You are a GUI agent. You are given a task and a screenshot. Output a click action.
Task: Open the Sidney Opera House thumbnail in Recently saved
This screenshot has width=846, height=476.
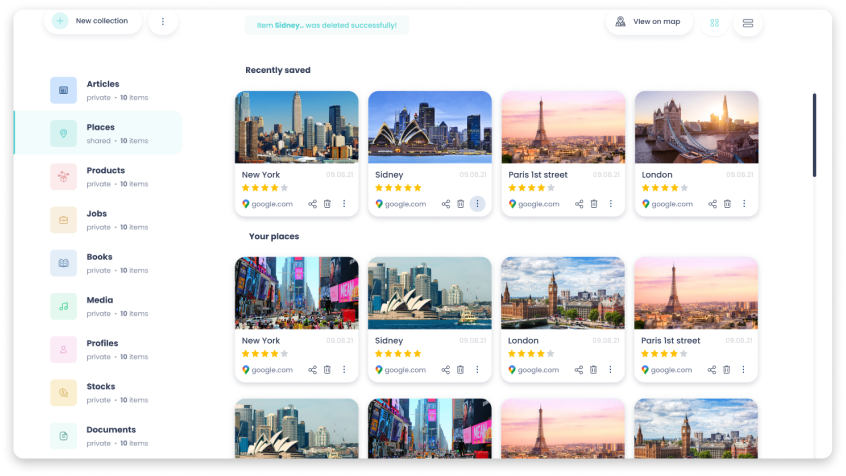(x=430, y=127)
